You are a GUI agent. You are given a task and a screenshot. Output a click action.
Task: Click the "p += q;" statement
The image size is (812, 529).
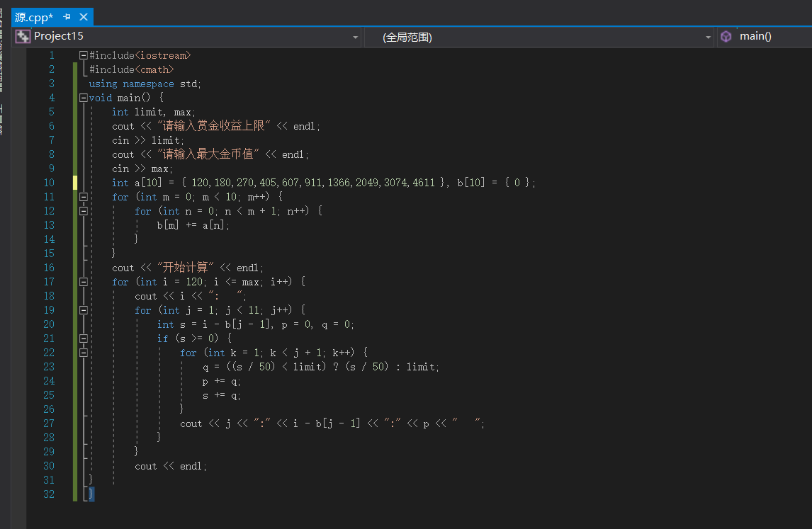(221, 381)
